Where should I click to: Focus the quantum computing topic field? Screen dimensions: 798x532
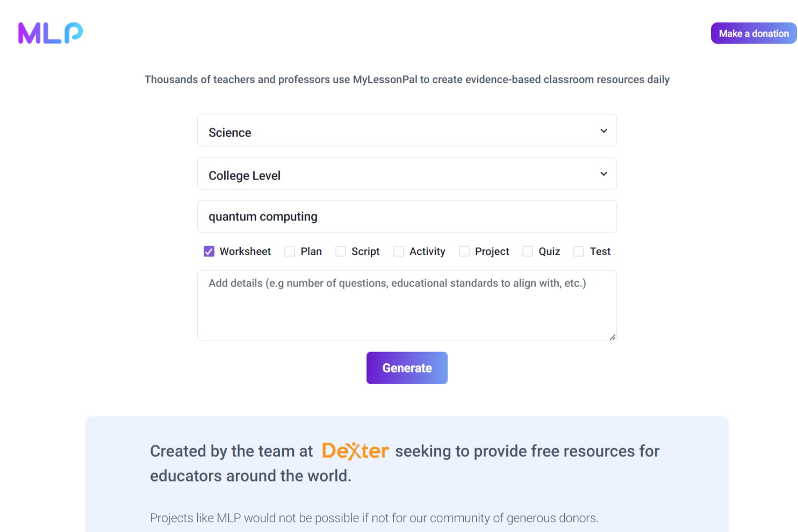[407, 217]
